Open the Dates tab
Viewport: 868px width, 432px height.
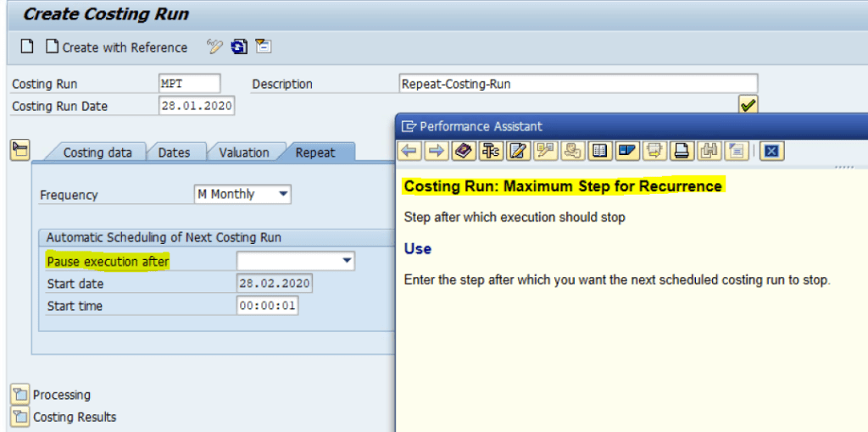click(x=174, y=152)
